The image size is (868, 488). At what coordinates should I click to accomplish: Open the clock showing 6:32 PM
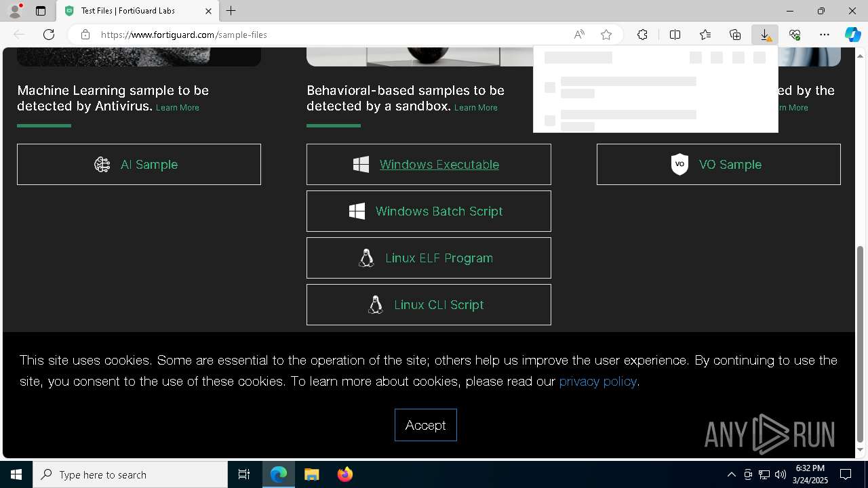click(x=810, y=474)
